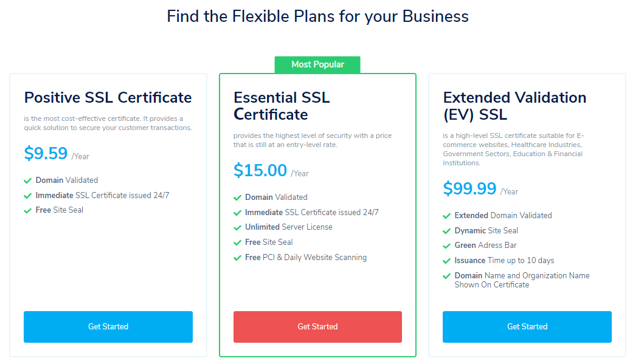Click the Most Popular green badge

coord(317,64)
